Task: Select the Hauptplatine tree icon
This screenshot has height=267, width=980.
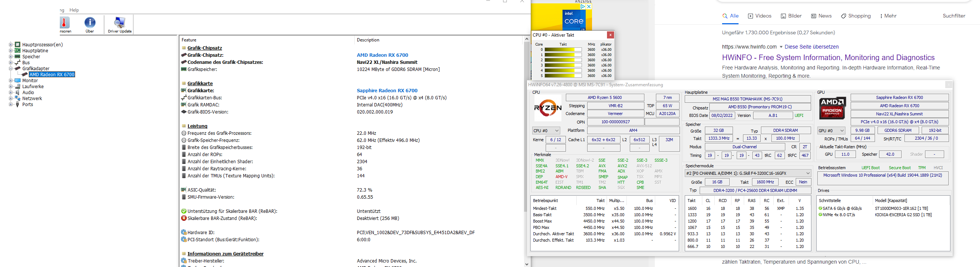Action: pos(18,50)
